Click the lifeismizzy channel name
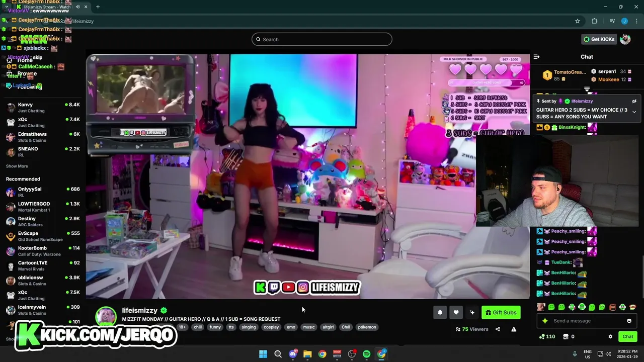This screenshot has width=644, height=362. (139, 310)
